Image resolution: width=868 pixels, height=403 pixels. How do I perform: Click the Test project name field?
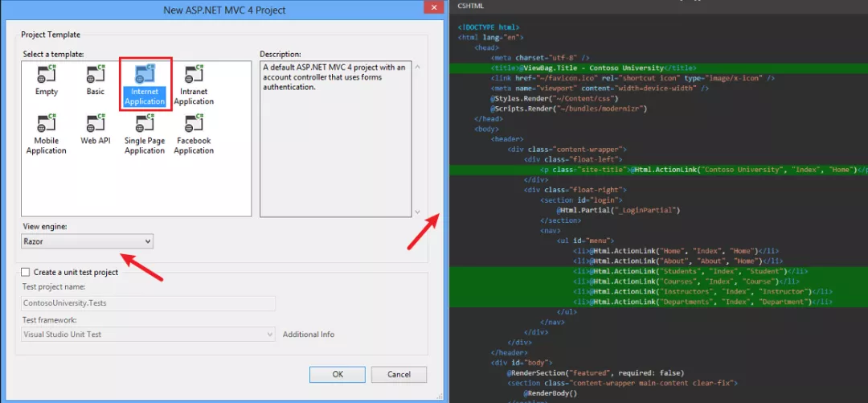(148, 303)
